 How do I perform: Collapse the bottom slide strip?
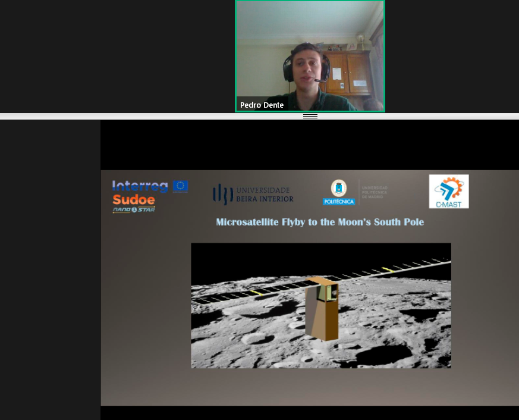[x=310, y=413]
